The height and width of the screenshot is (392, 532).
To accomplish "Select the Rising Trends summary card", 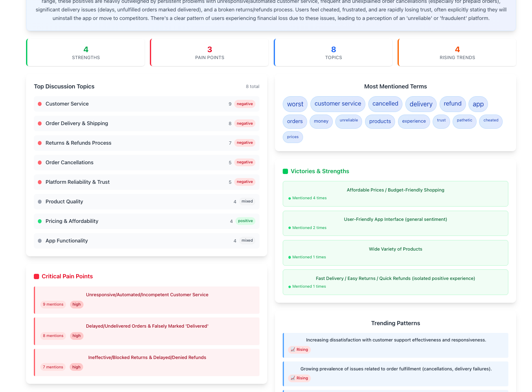I will pyautogui.click(x=457, y=53).
